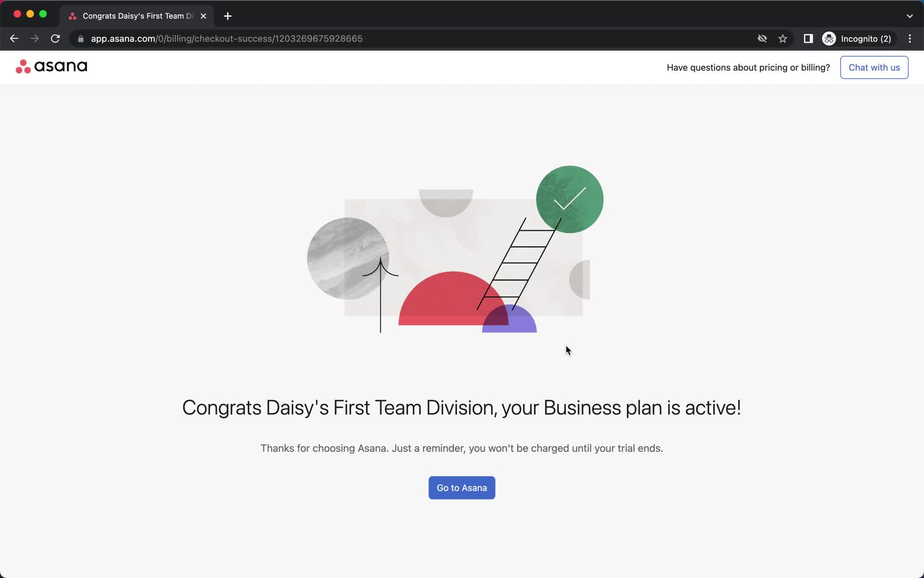Click the Asana logo icon
924x578 pixels.
[x=23, y=66]
